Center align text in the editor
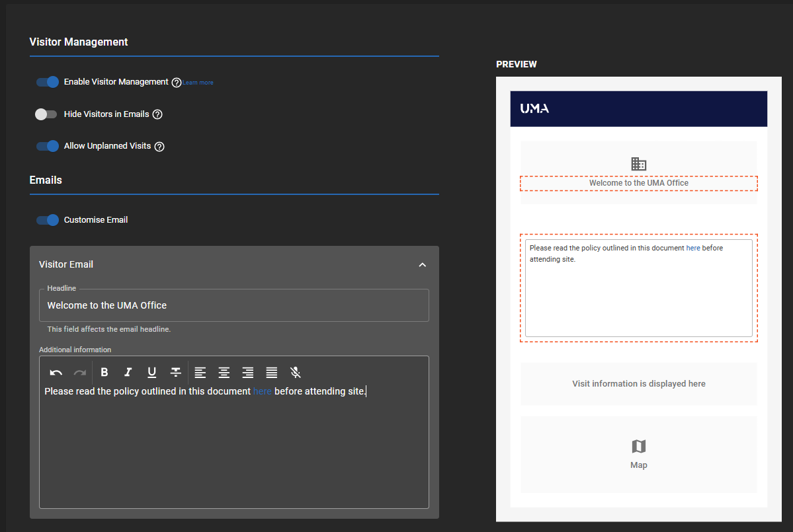The height and width of the screenshot is (532, 793). 224,372
